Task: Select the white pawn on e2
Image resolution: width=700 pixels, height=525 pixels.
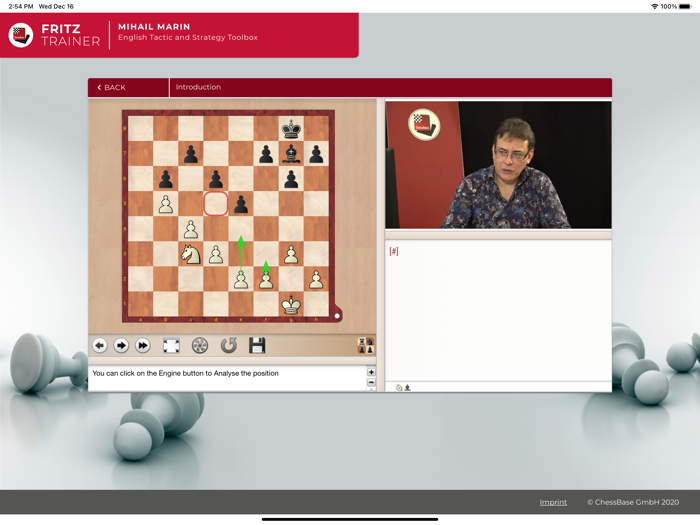Action: tap(241, 279)
